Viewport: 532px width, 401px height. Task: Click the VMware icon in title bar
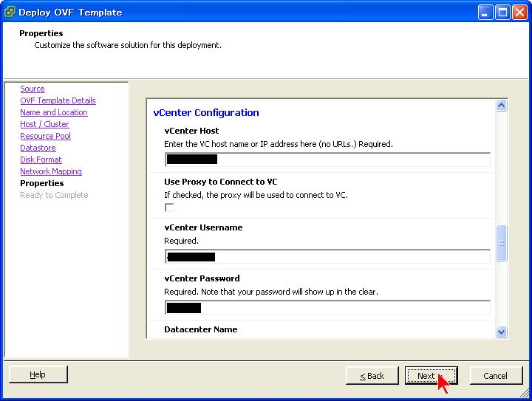point(10,12)
